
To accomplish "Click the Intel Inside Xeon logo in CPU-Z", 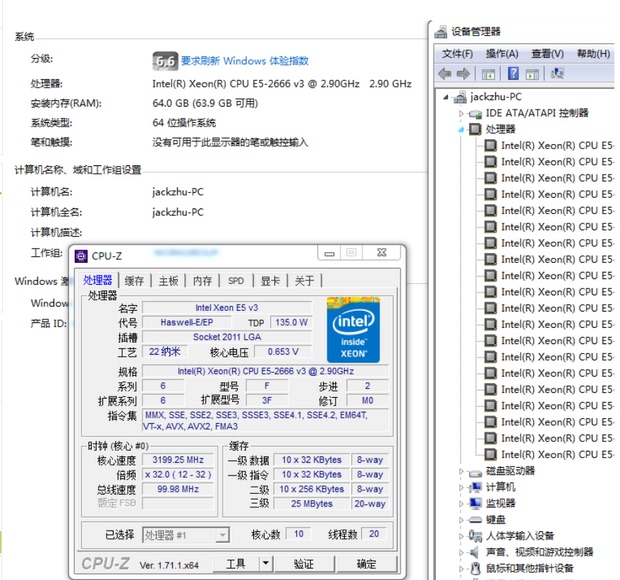I will click(353, 329).
